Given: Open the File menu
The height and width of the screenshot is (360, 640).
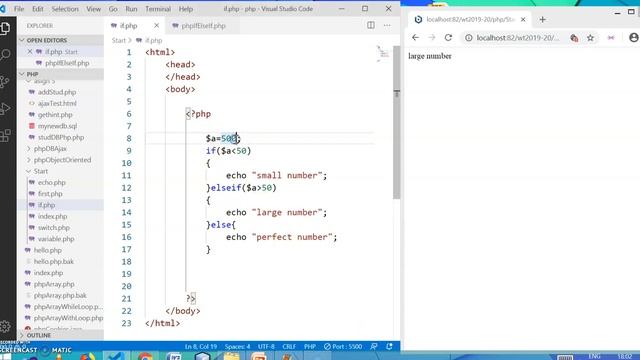Looking at the screenshot, I should pyautogui.click(x=19, y=9).
